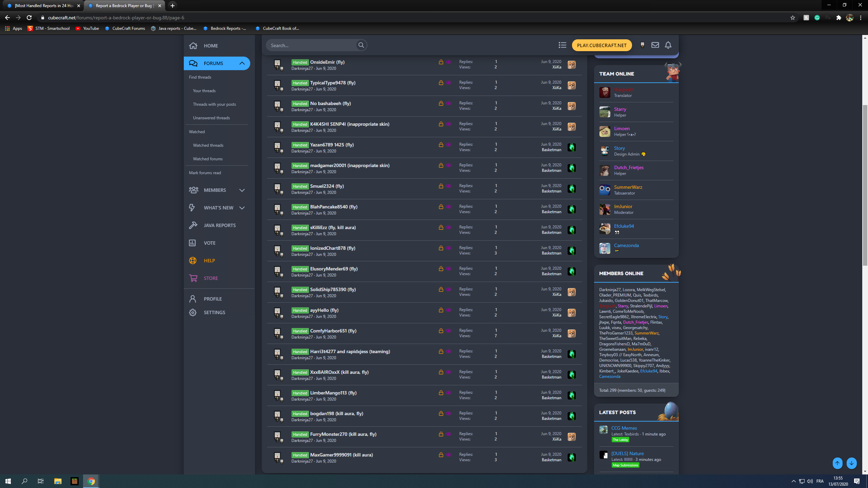Toggle the watch eye on OnsideEmir thread
This screenshot has height=488, width=868.
(x=449, y=62)
